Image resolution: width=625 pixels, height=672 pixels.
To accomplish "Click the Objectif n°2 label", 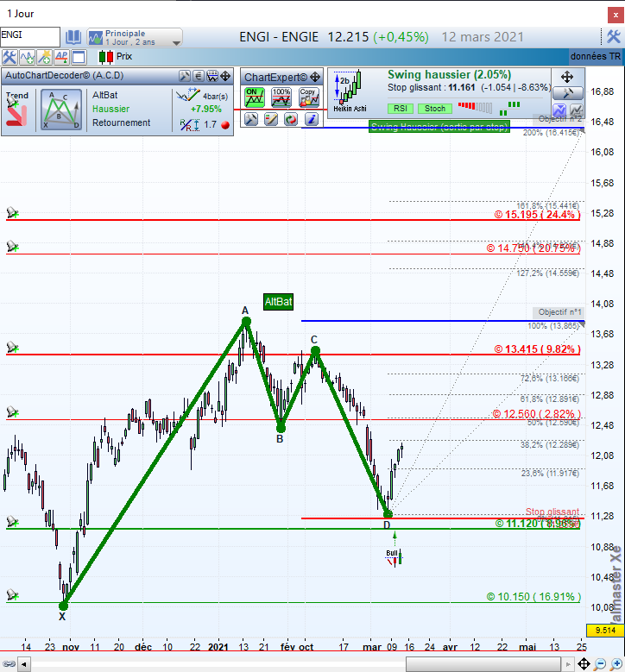I will (x=559, y=119).
